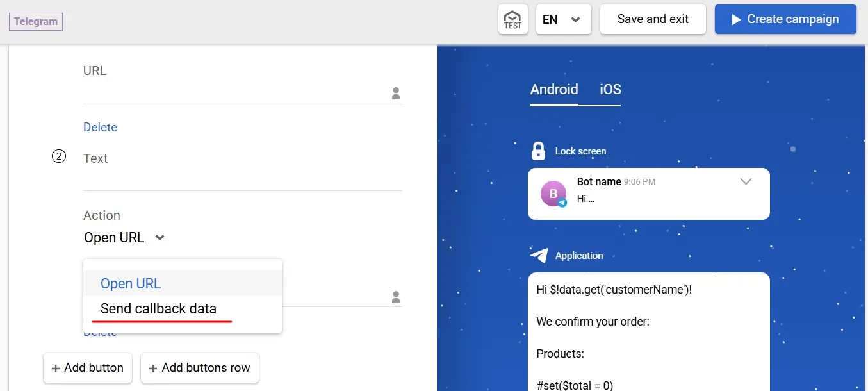
Task: Click the person icon beside the action dropdown list
Action: pos(396,297)
